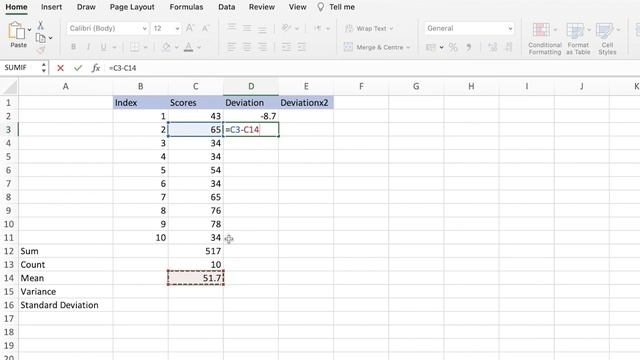This screenshot has height=360, width=640.
Task: Toggle Underline formatting
Action: click(104, 47)
